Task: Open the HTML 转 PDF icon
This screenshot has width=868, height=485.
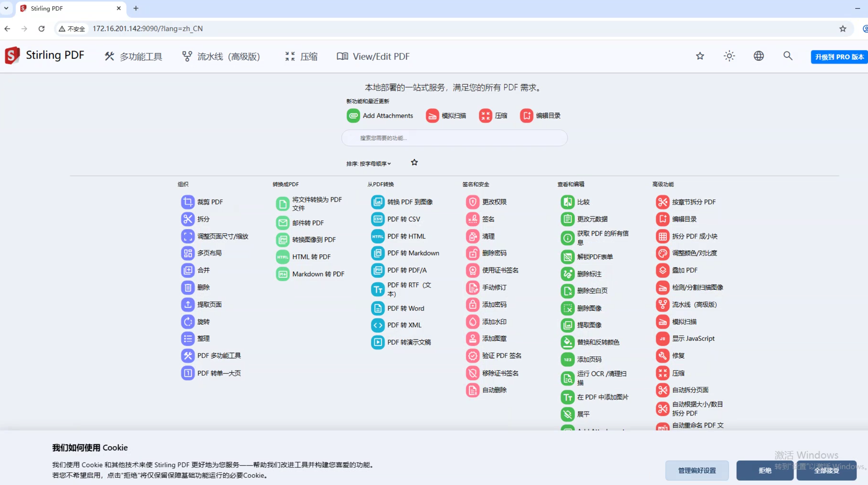Action: [283, 257]
